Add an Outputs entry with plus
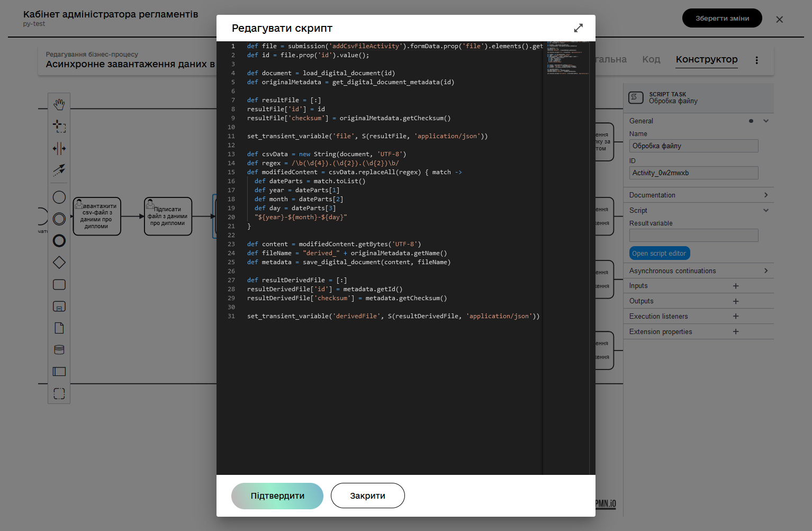 736,301
